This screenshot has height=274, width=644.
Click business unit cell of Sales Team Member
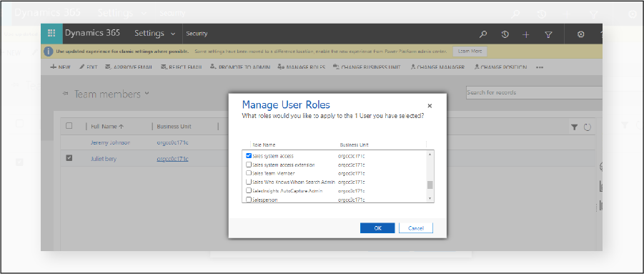[x=352, y=173]
